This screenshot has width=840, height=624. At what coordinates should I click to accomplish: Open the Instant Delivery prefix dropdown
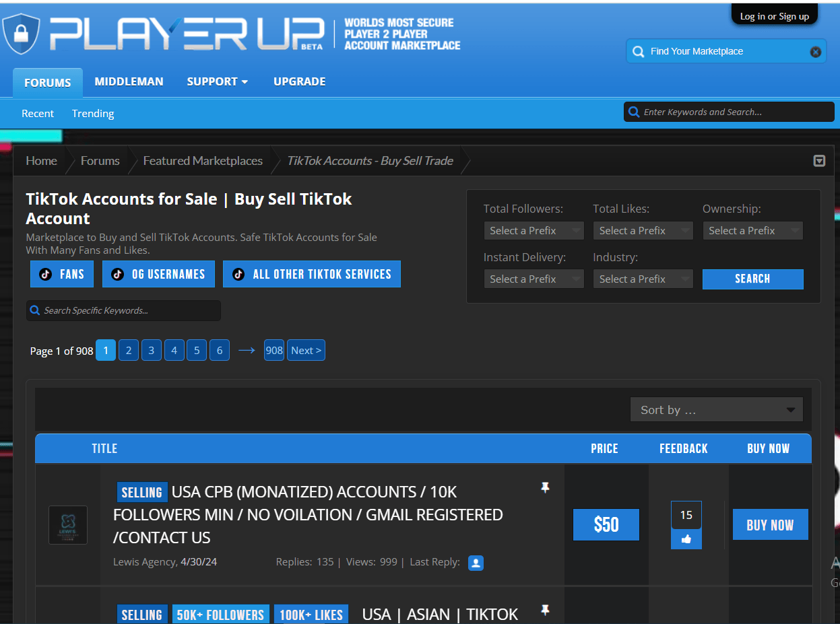click(x=534, y=279)
